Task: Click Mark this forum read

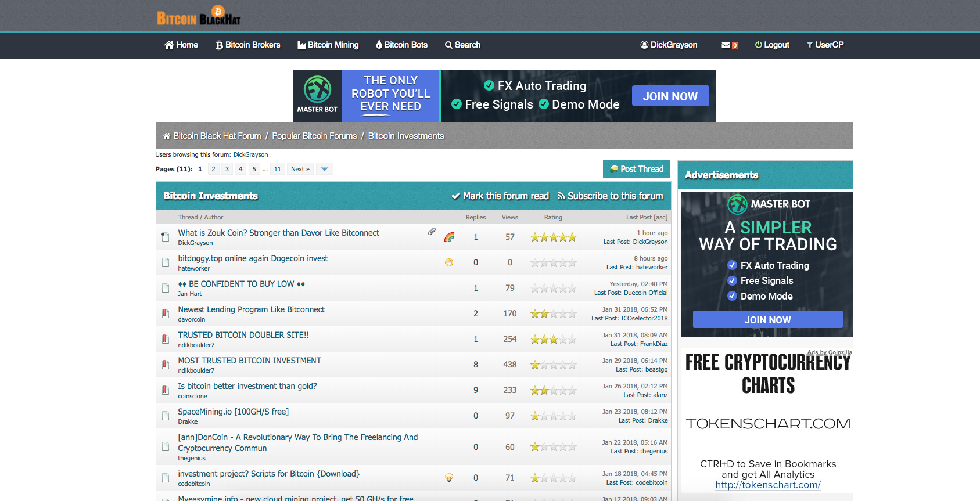Action: tap(500, 196)
